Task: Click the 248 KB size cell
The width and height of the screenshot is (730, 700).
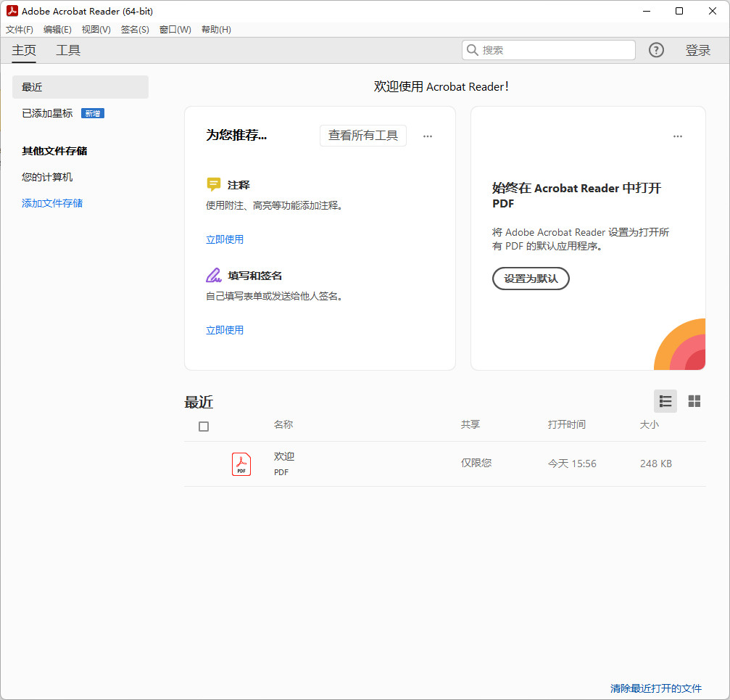Action: click(655, 464)
